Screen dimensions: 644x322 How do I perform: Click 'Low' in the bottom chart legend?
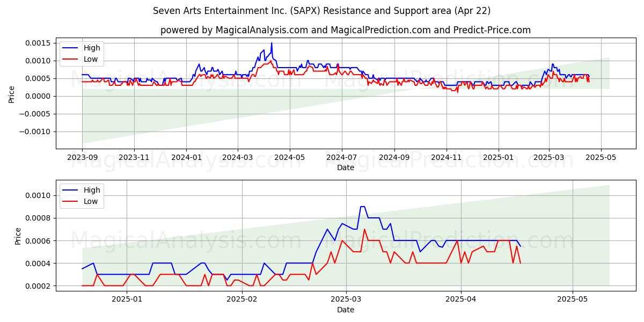(91, 201)
